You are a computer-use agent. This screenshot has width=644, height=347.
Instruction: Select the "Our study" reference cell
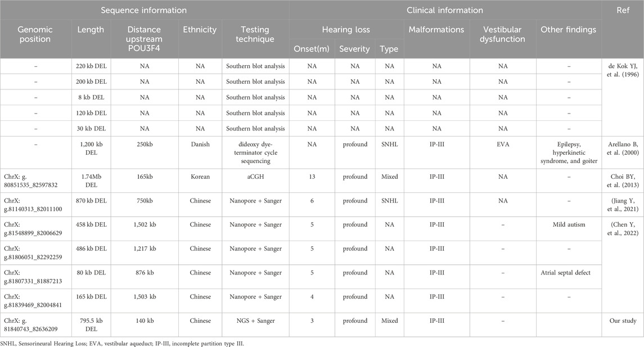point(623,321)
